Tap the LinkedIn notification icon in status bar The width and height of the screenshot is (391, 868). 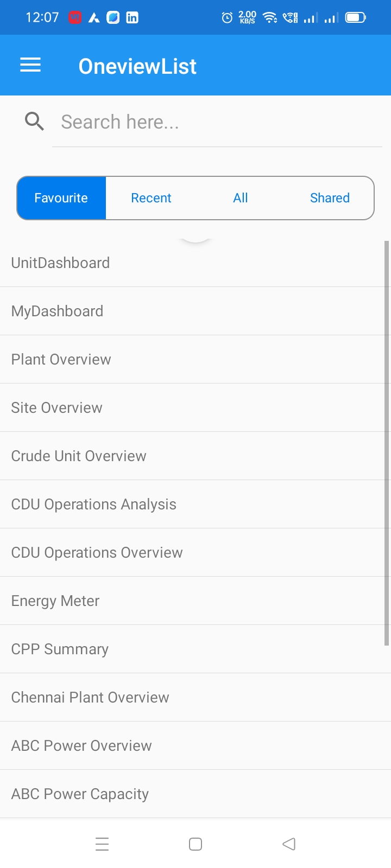(x=132, y=18)
